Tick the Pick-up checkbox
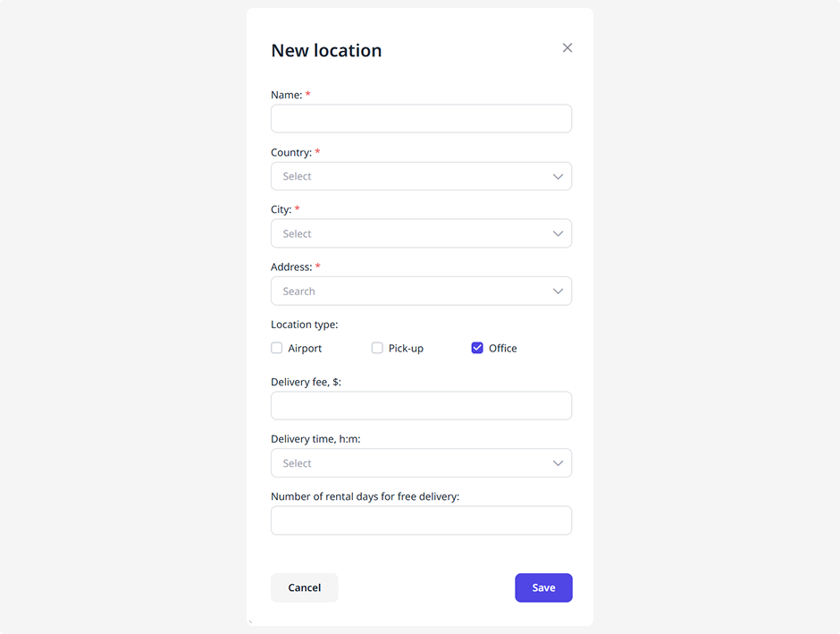 377,348
